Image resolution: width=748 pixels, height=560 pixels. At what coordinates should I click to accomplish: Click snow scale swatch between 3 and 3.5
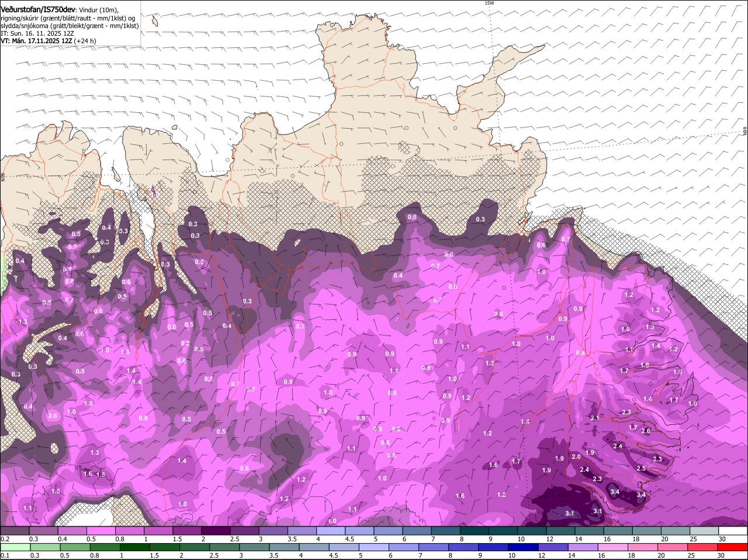(273, 531)
